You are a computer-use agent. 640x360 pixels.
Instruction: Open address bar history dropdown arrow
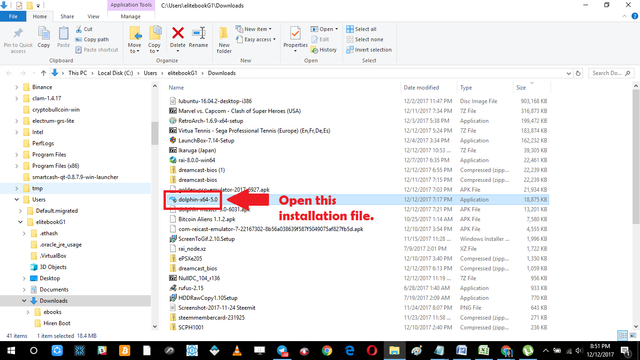pyautogui.click(x=569, y=73)
